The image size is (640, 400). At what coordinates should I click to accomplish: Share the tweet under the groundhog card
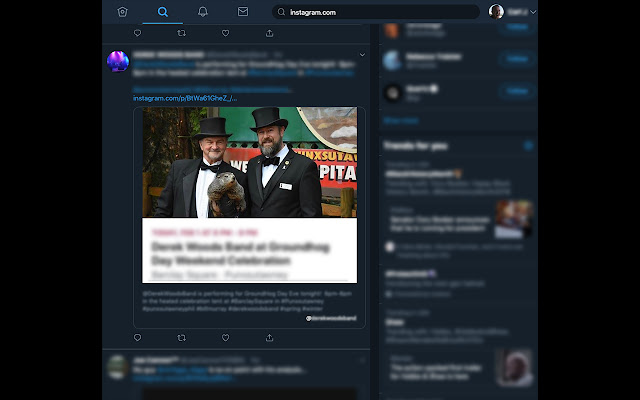coord(269,338)
